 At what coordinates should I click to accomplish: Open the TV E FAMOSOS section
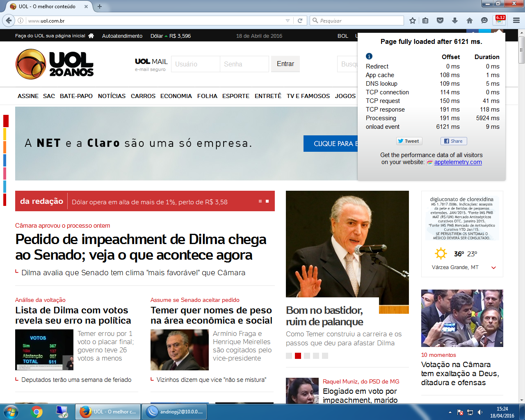[308, 96]
